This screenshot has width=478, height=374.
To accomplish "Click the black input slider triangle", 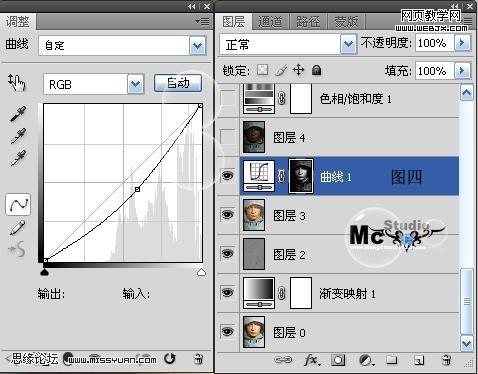I will 45,272.
